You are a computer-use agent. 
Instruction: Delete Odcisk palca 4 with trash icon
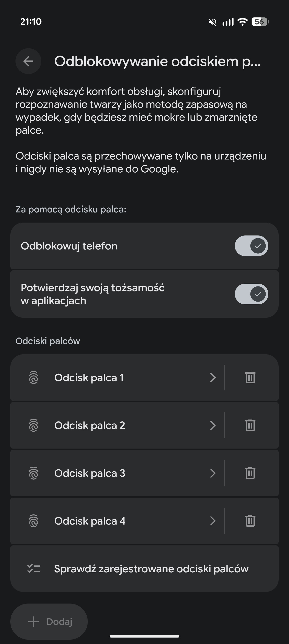pyautogui.click(x=250, y=521)
